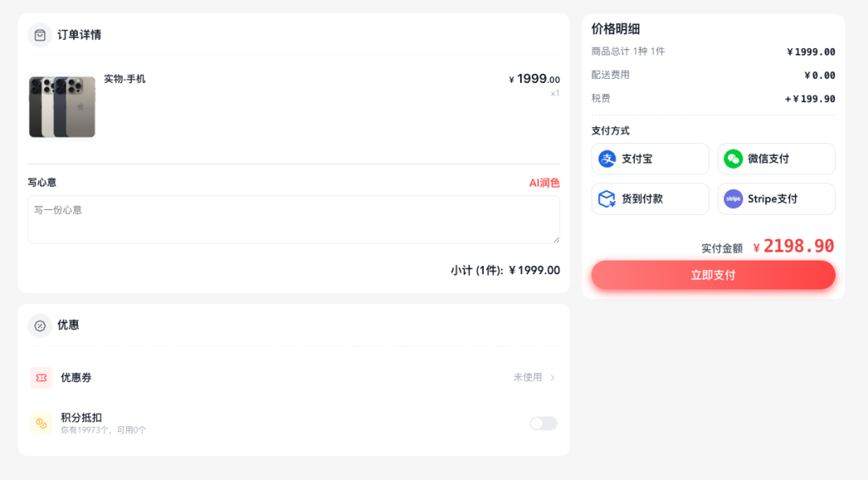This screenshot has height=480, width=868.
Task: Click the red coupon ticket icon
Action: click(41, 378)
